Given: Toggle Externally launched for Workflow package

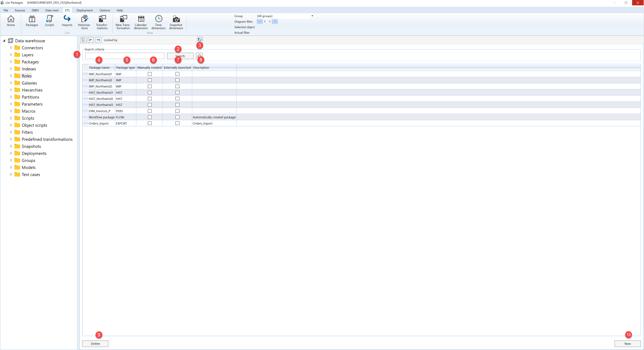Looking at the screenshot, I should [x=177, y=117].
